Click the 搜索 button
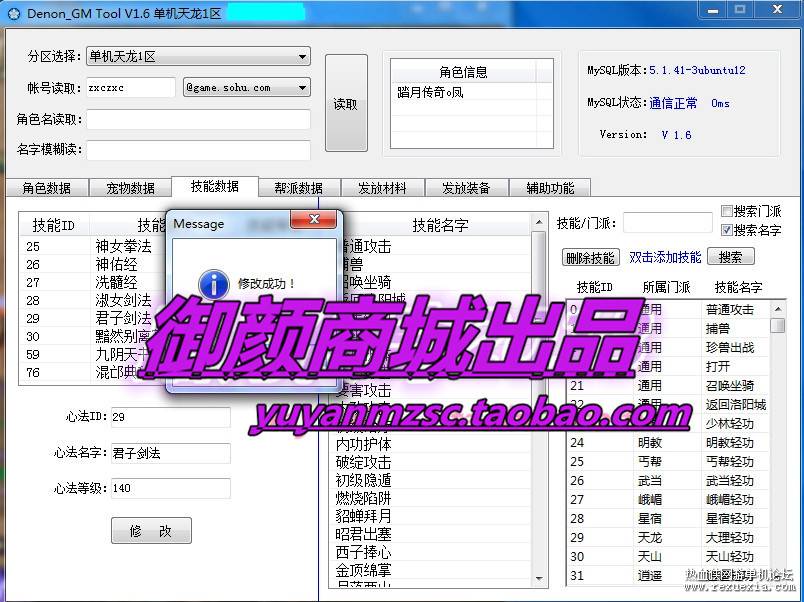The width and height of the screenshot is (804, 602). [730, 257]
